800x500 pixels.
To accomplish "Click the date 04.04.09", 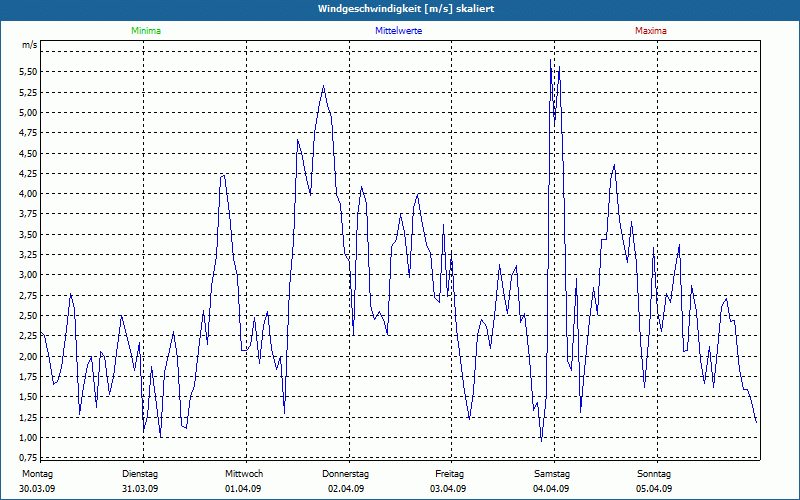I will pos(551,489).
